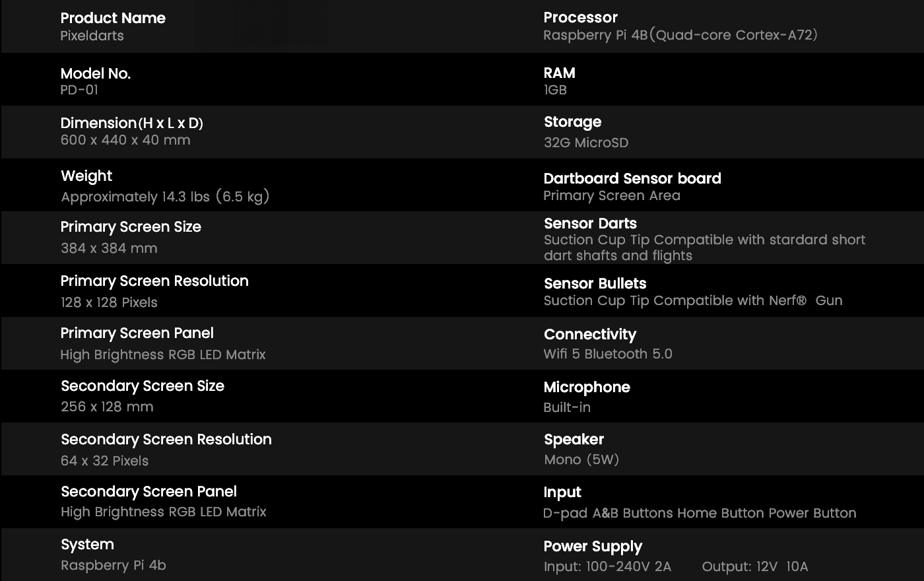Click the Microphone heading
924x581 pixels.
click(x=587, y=387)
